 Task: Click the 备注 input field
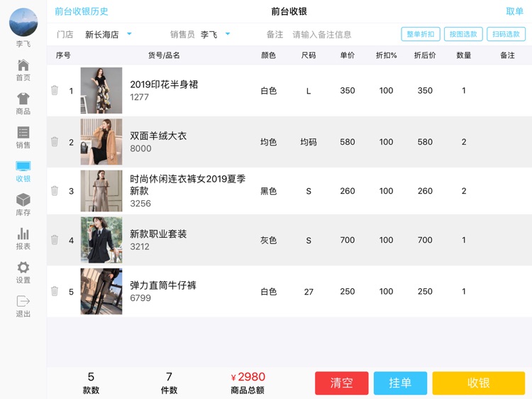[x=321, y=34]
